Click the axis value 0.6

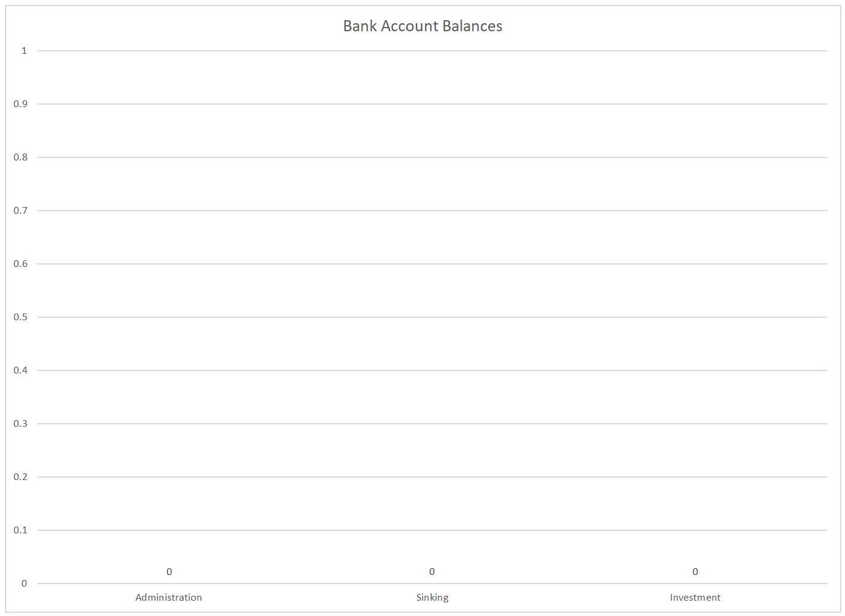click(x=21, y=264)
